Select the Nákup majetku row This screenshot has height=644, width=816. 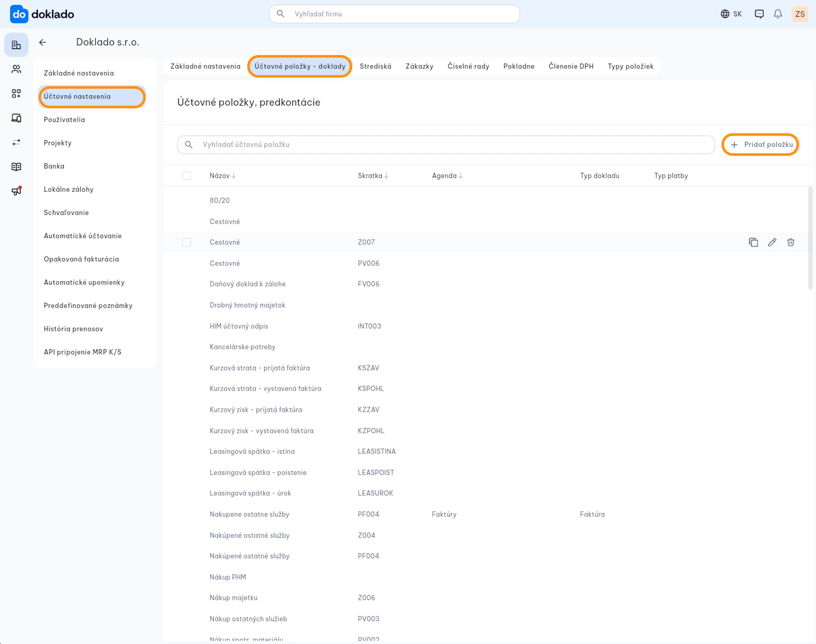485,598
